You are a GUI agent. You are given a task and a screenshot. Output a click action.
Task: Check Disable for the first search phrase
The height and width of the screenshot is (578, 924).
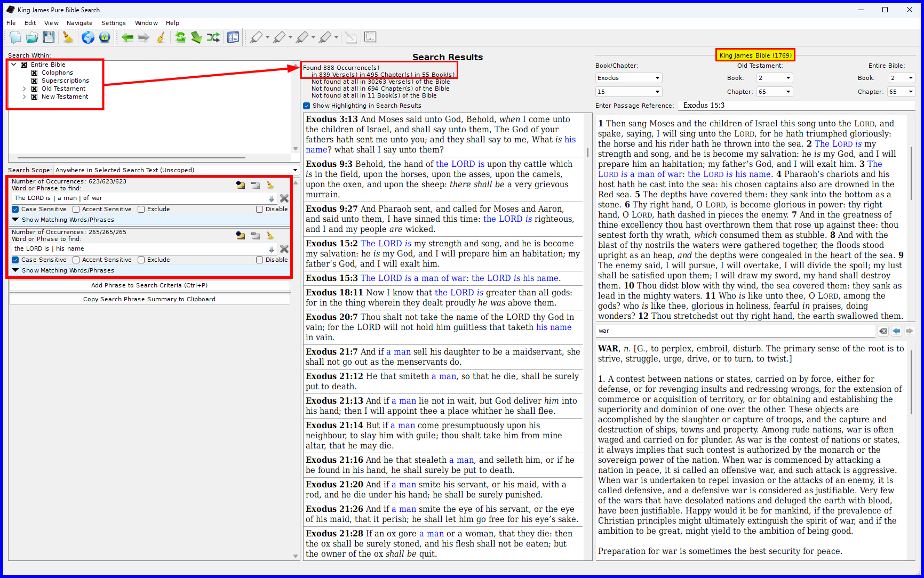coord(260,210)
